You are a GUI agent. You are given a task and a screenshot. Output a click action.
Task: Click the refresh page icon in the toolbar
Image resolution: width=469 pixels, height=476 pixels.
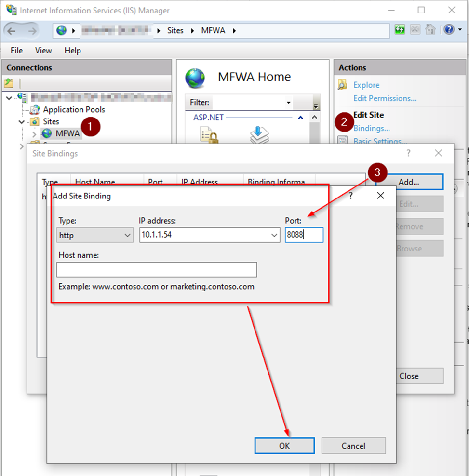click(400, 29)
